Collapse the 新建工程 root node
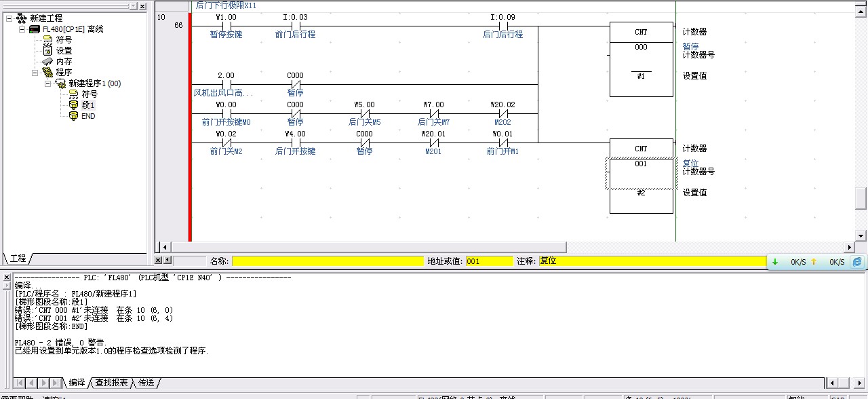 (9, 18)
